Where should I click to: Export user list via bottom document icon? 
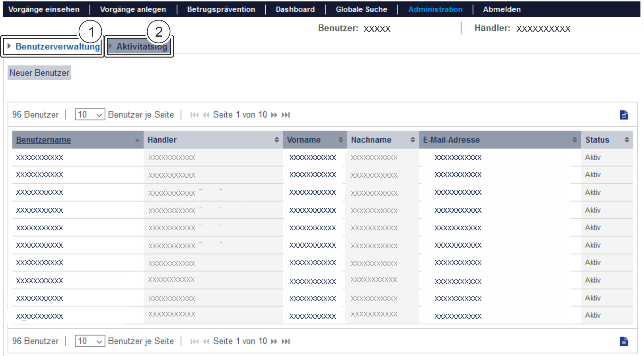tap(623, 341)
